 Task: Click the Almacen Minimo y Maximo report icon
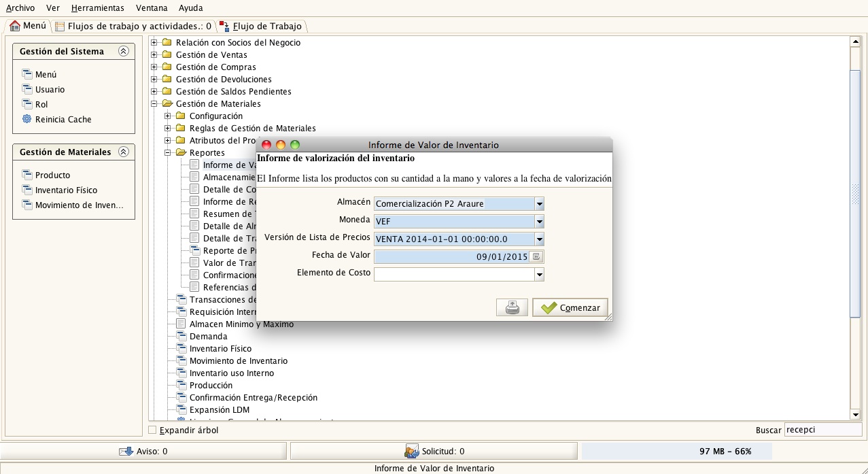click(x=181, y=324)
